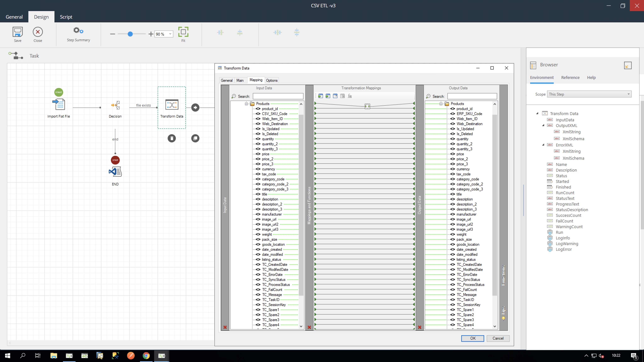This screenshot has height=362, width=644.
Task: Click the third mapping toolbar window icon
Action: point(335,96)
